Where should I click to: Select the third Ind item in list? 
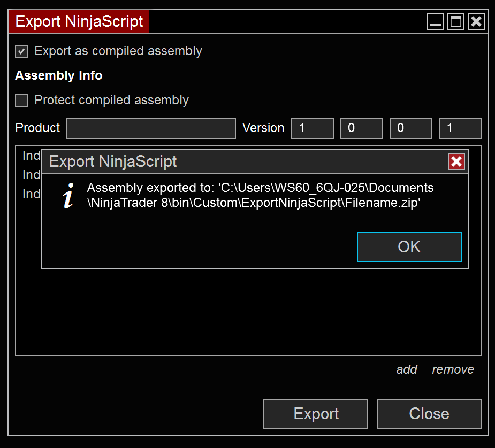pos(31,194)
